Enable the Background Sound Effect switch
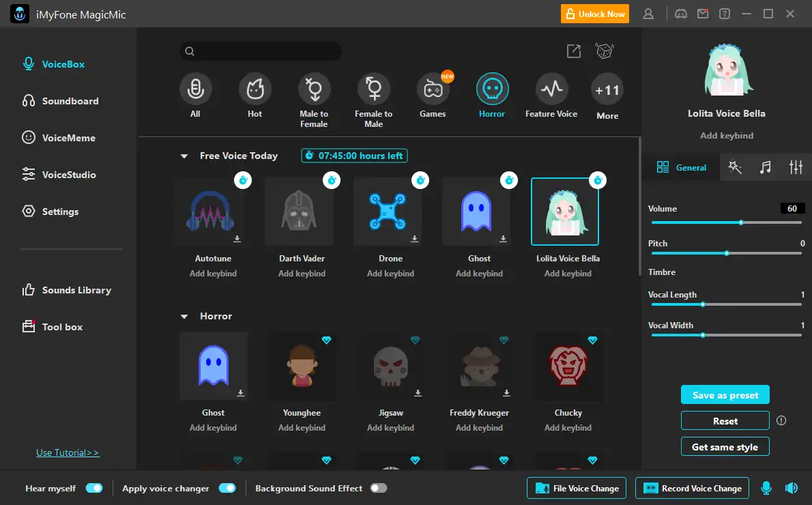Image resolution: width=812 pixels, height=505 pixels. [379, 488]
